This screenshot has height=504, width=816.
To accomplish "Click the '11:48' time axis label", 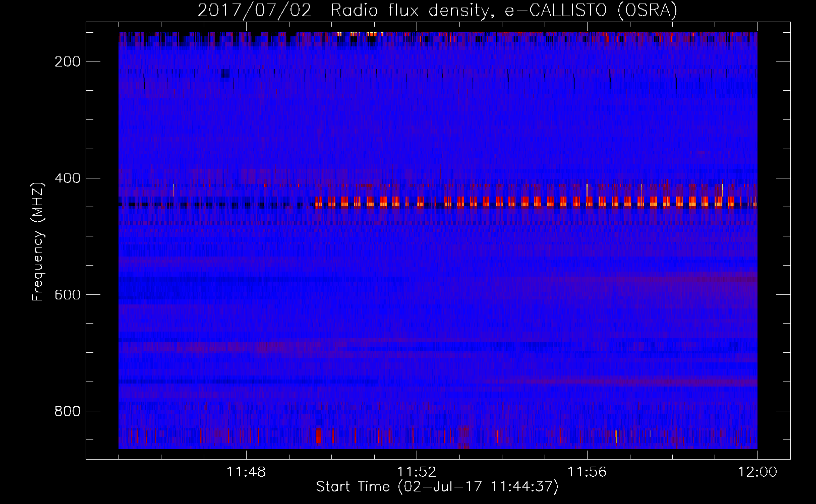I will click(x=246, y=472).
